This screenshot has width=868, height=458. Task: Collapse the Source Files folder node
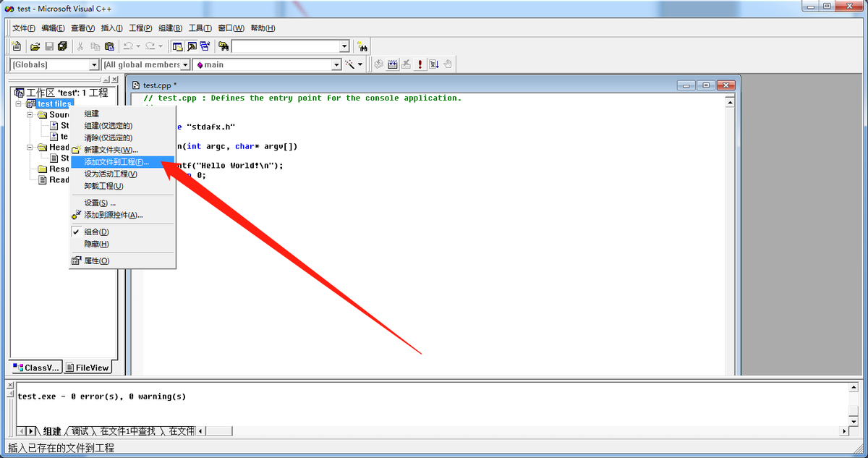tap(30, 114)
